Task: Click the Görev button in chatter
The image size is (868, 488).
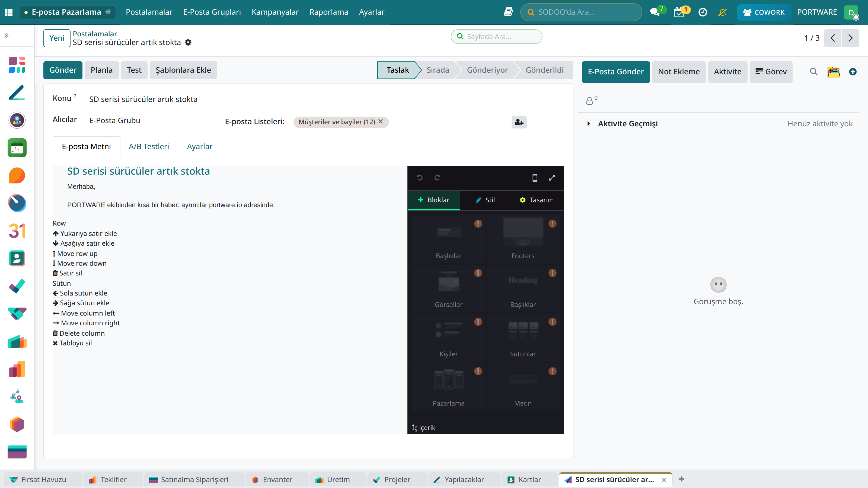Action: coord(771,72)
